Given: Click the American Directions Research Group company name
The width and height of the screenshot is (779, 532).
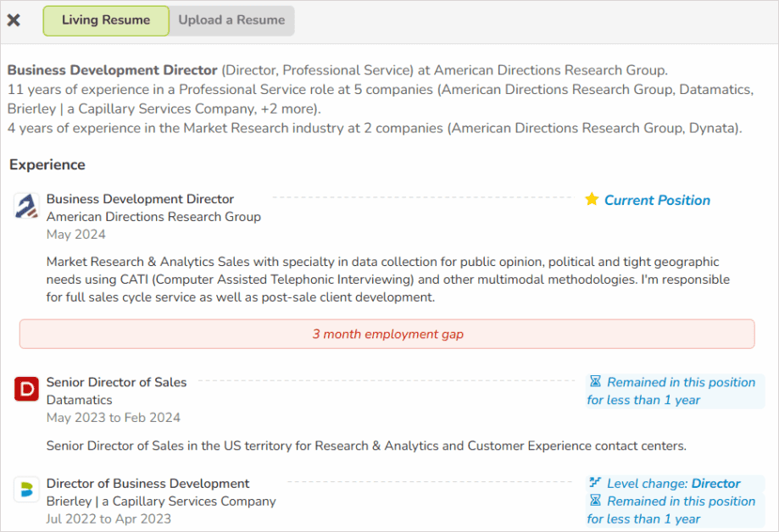Looking at the screenshot, I should tap(153, 217).
